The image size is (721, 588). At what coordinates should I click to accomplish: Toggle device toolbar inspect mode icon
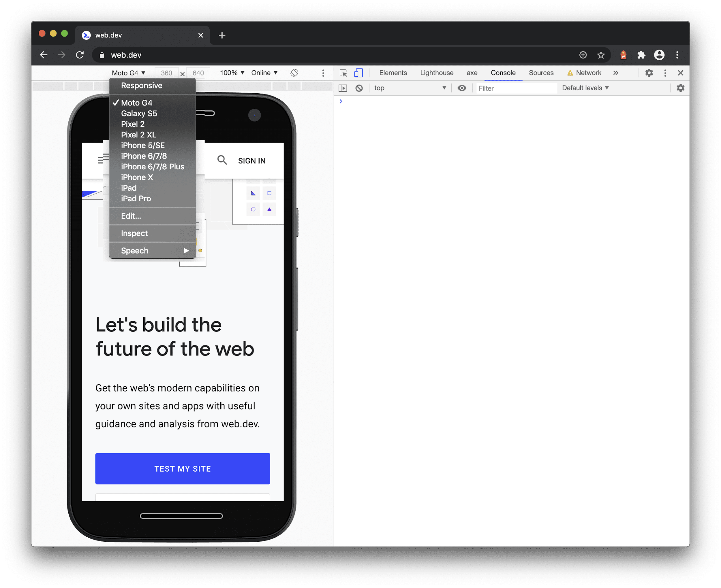pyautogui.click(x=359, y=73)
